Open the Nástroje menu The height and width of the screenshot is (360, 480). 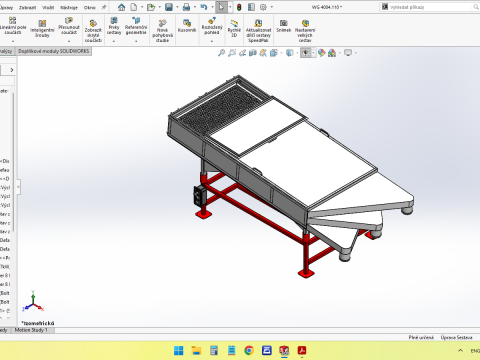pyautogui.click(x=69, y=7)
